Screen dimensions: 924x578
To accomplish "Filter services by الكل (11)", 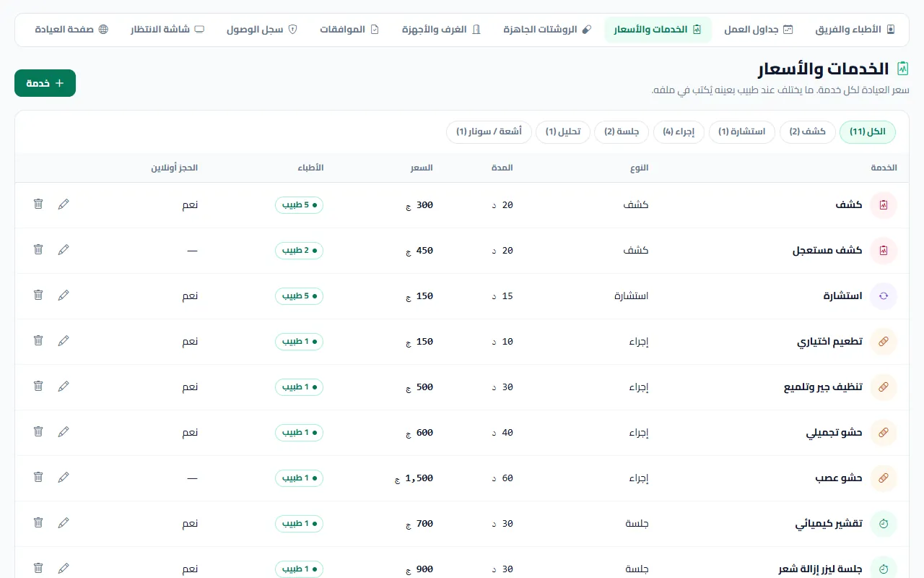I will tap(868, 131).
